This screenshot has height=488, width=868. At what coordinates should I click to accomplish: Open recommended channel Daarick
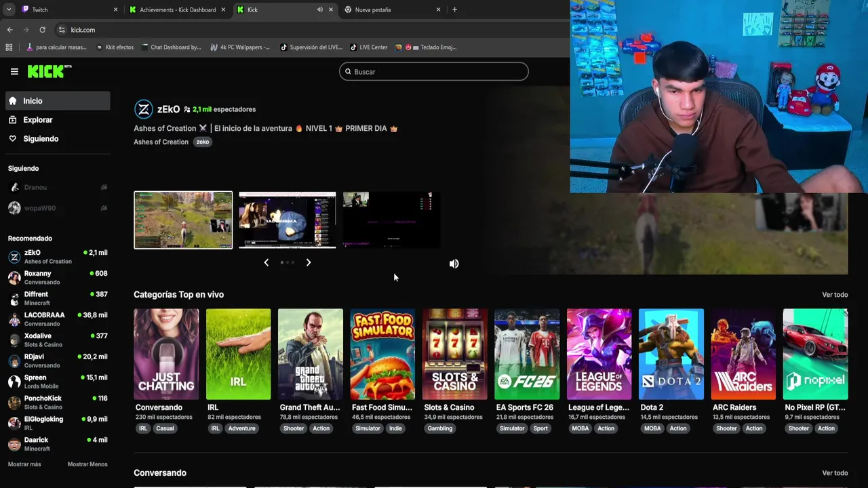click(58, 444)
